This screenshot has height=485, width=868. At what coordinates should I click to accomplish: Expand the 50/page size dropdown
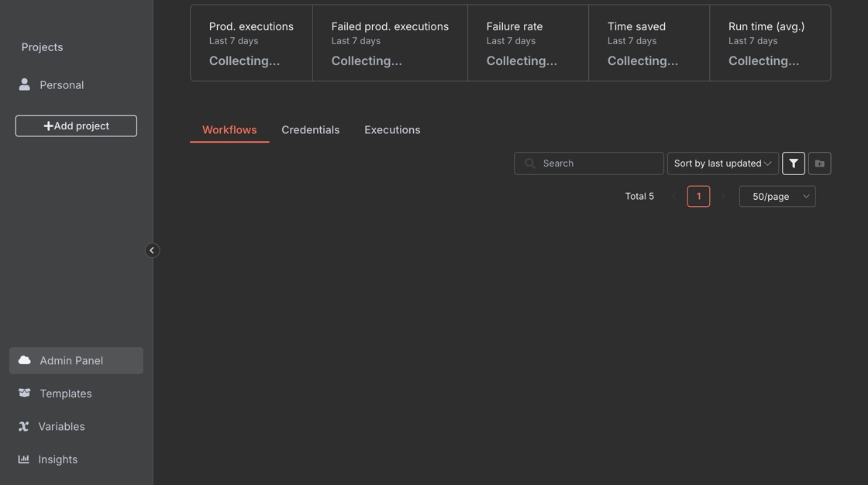(x=777, y=197)
